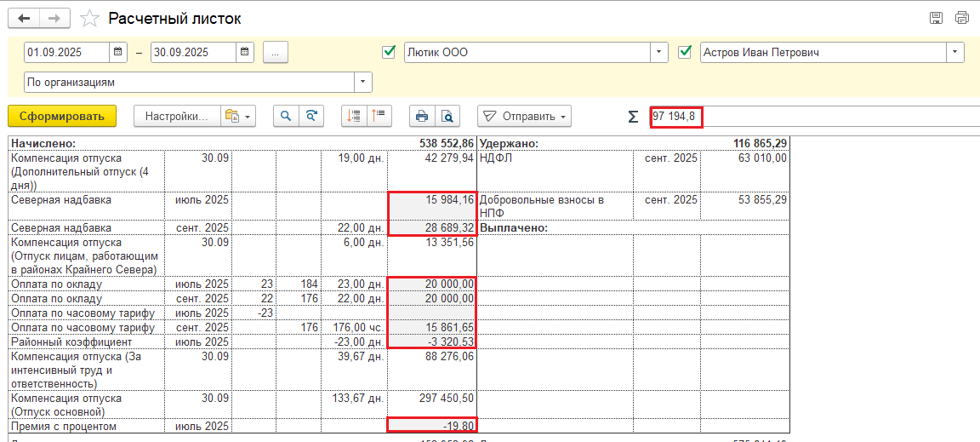Toggle the organization Лютик ООО checkbox
The width and height of the screenshot is (980, 442).
click(390, 53)
